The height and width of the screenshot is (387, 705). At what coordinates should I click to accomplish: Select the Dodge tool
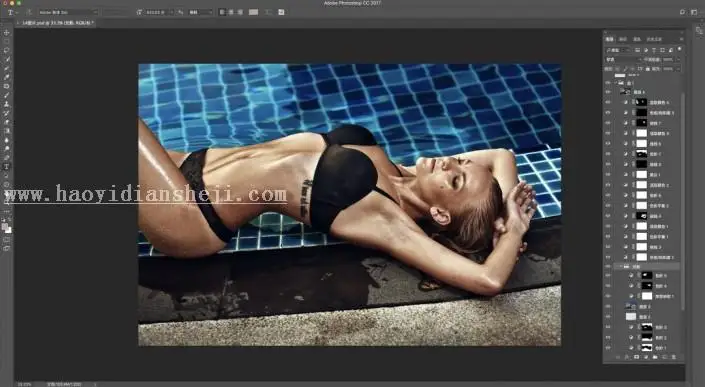click(x=7, y=149)
